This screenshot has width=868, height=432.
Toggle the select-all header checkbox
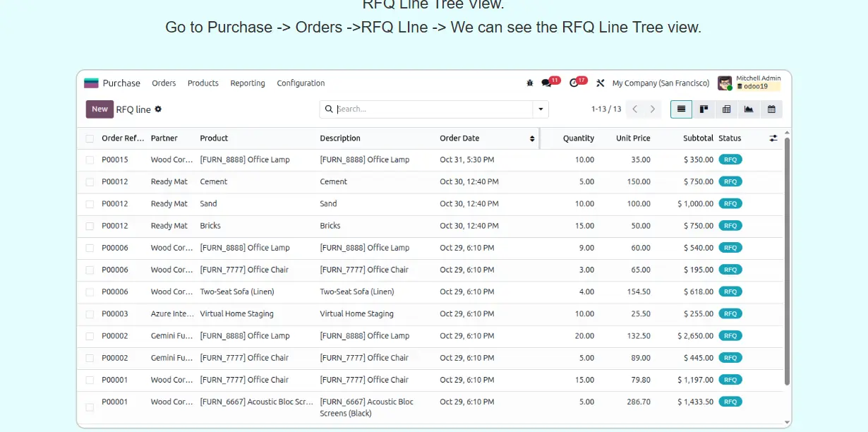pos(90,138)
